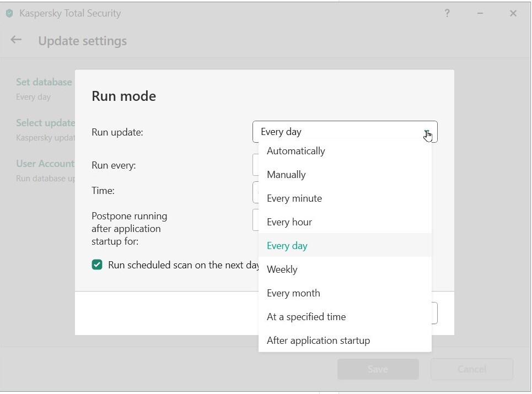The image size is (532, 394).
Task: Collapse the Run update dropdown arrow
Action: click(x=427, y=132)
